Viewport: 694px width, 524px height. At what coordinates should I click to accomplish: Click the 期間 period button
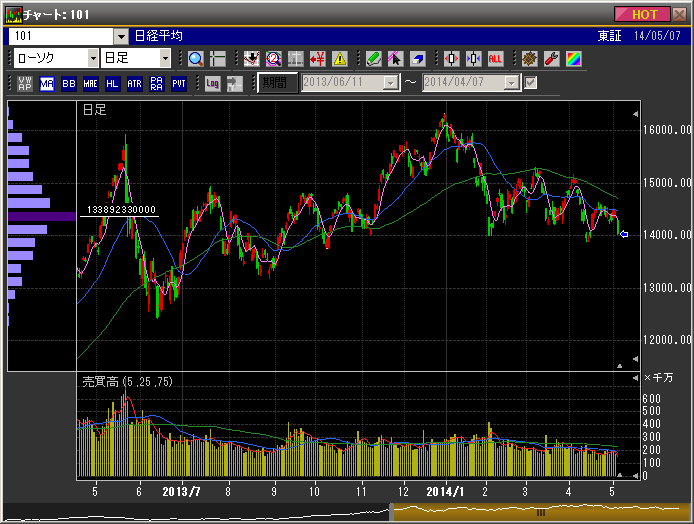[277, 83]
